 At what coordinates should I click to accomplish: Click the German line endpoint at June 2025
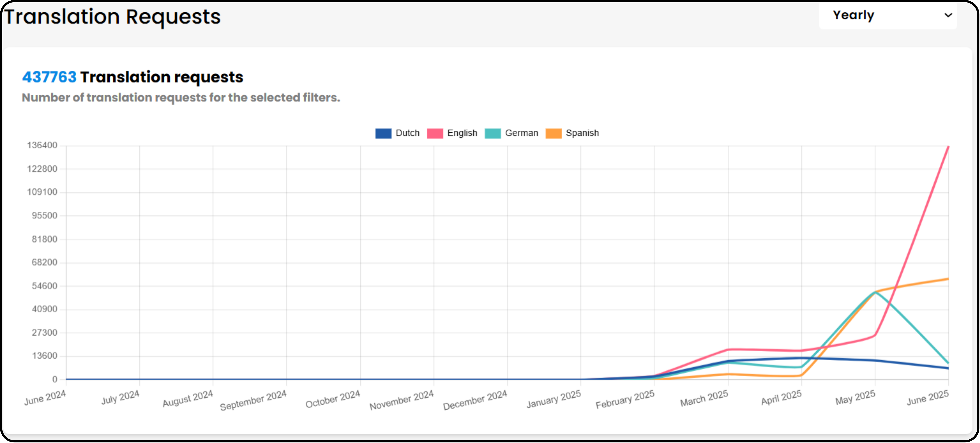click(x=948, y=363)
